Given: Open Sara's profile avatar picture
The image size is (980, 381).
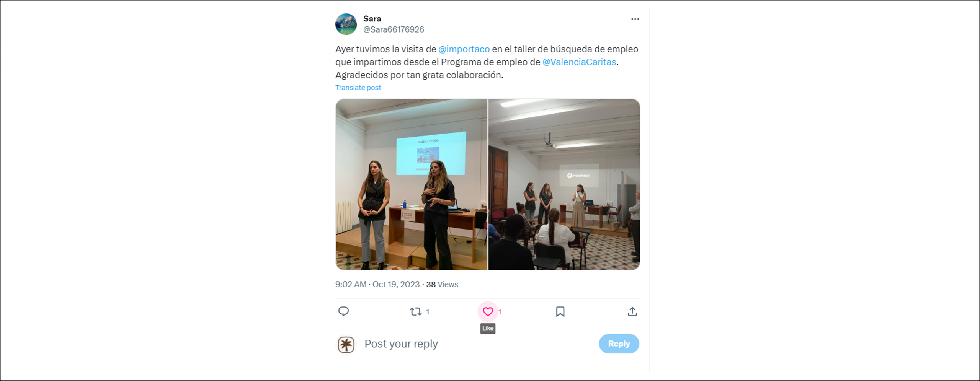Looking at the screenshot, I should (x=346, y=24).
